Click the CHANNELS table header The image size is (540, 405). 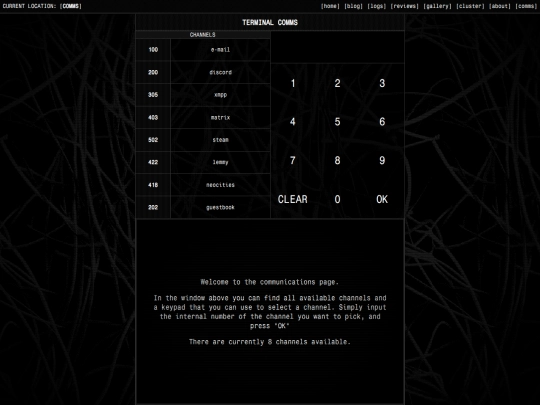(x=202, y=35)
